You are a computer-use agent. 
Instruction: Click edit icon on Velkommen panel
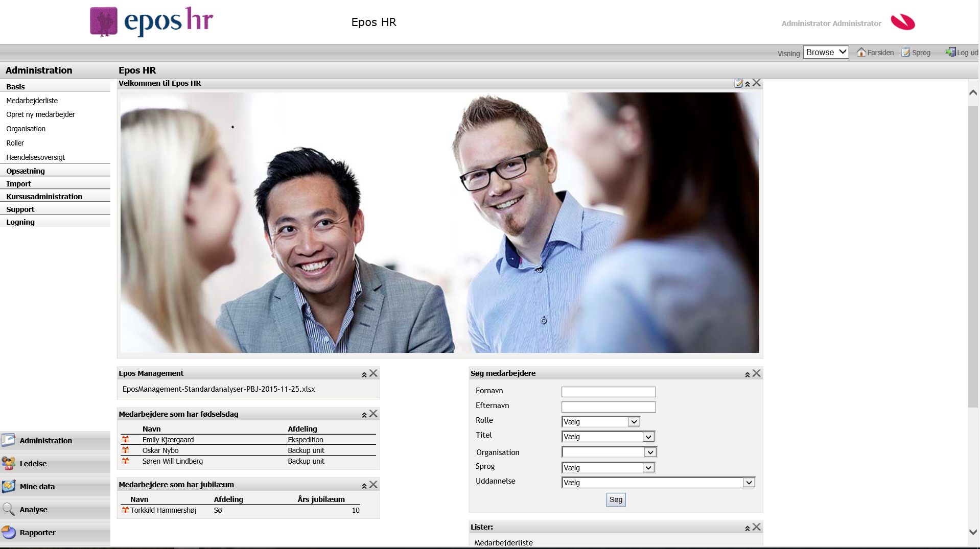click(738, 83)
